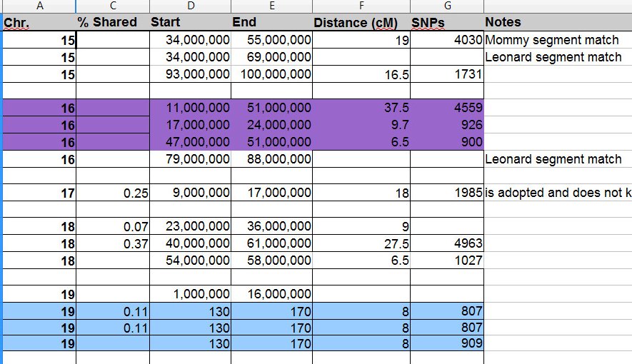This screenshot has height=364, width=632.
Task: Select the End value 24,000,000
Action: (x=271, y=125)
